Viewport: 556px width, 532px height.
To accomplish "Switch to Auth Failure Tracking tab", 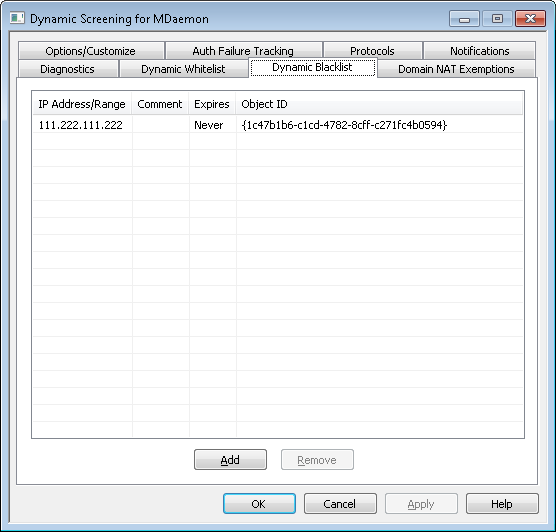I will (x=244, y=51).
